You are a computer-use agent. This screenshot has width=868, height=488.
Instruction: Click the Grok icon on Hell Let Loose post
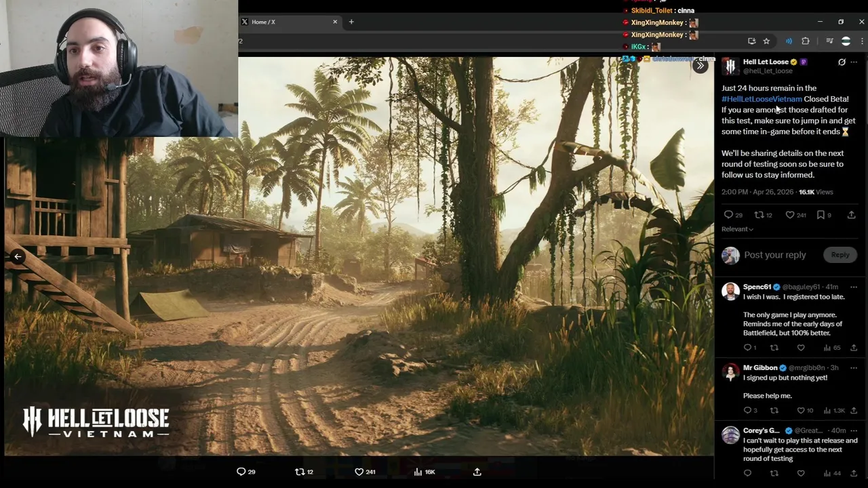(x=842, y=62)
